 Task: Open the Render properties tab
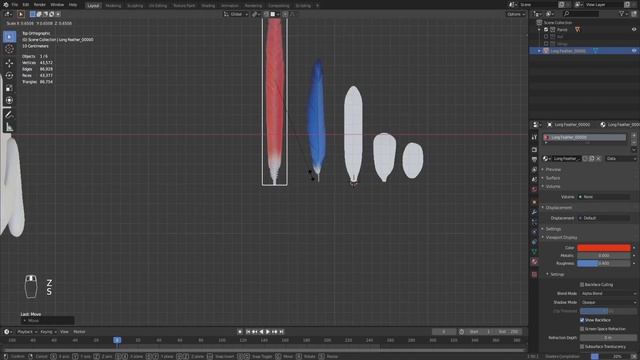click(534, 149)
